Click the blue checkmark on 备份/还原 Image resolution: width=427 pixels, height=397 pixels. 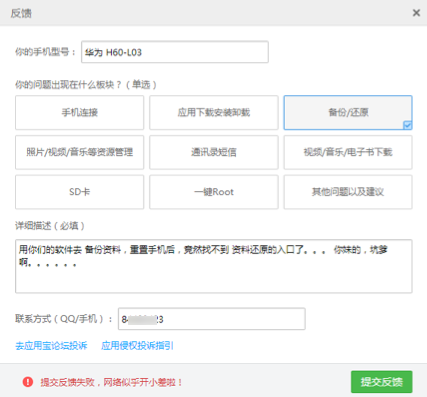click(408, 125)
